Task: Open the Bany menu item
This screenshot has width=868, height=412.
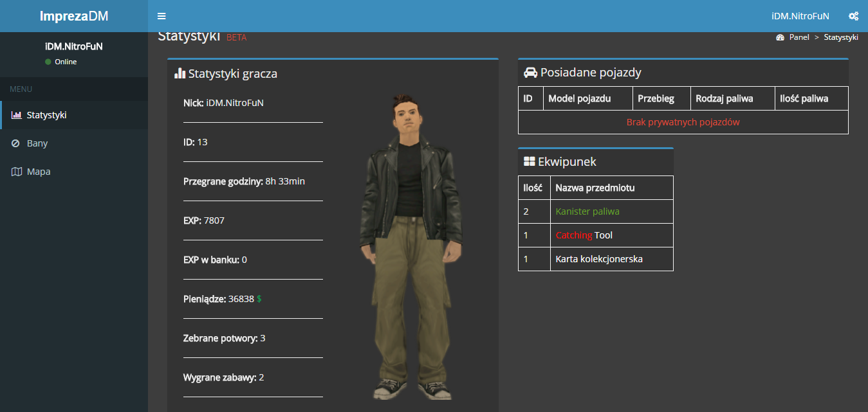Action: pyautogui.click(x=37, y=143)
